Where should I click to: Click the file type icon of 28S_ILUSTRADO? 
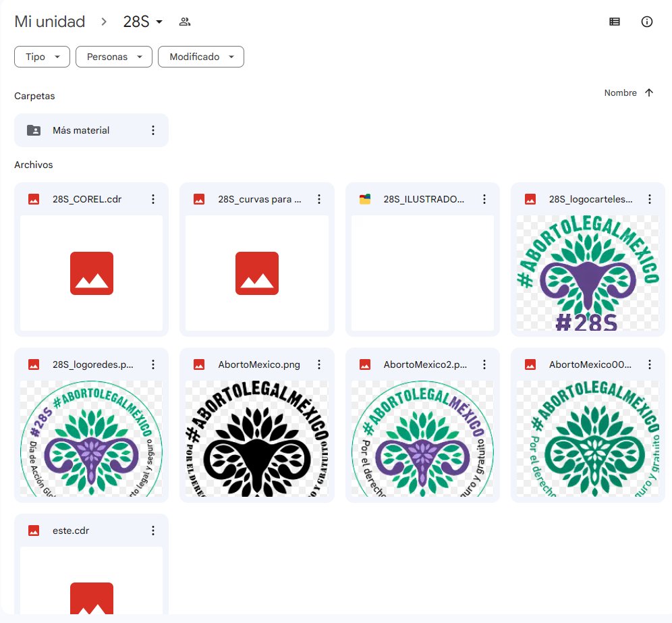point(365,199)
